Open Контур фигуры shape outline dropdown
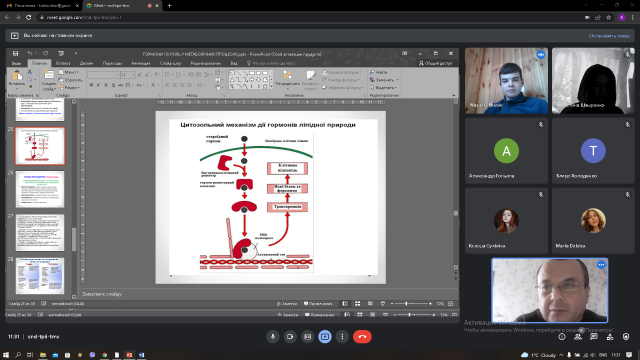Viewport: 640px width, 360px height. click(342, 80)
